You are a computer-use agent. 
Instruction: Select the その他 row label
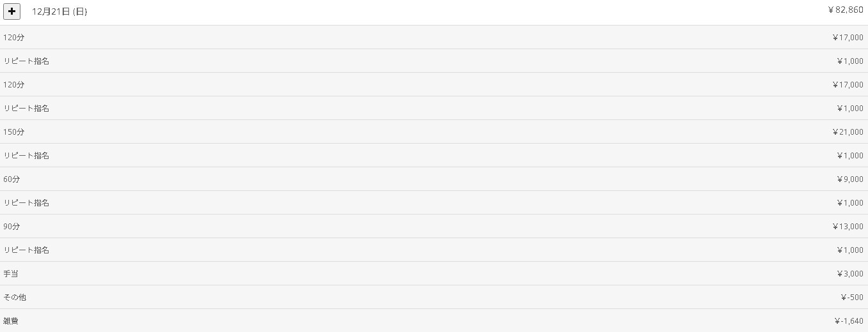pyautogui.click(x=15, y=298)
